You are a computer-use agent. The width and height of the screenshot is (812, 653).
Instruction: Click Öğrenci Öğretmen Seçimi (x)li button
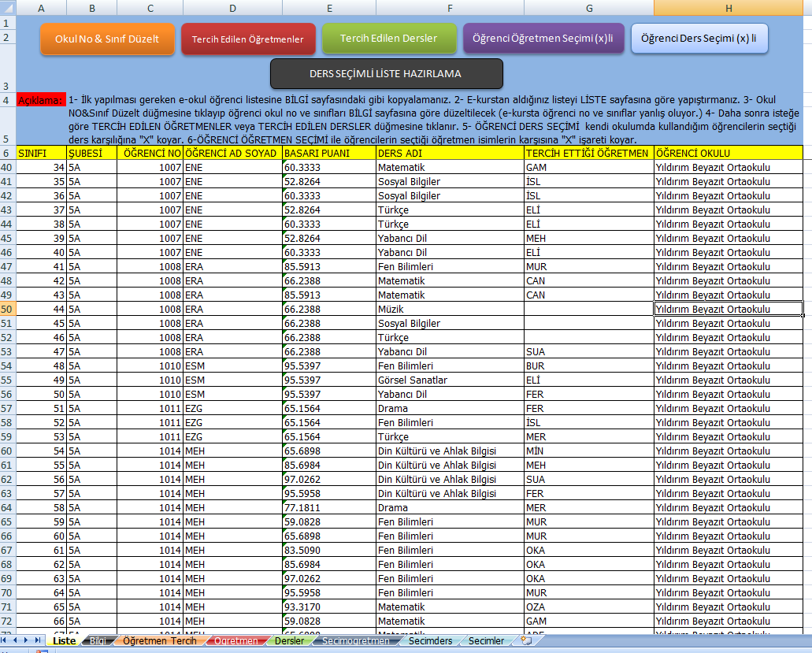543,39
